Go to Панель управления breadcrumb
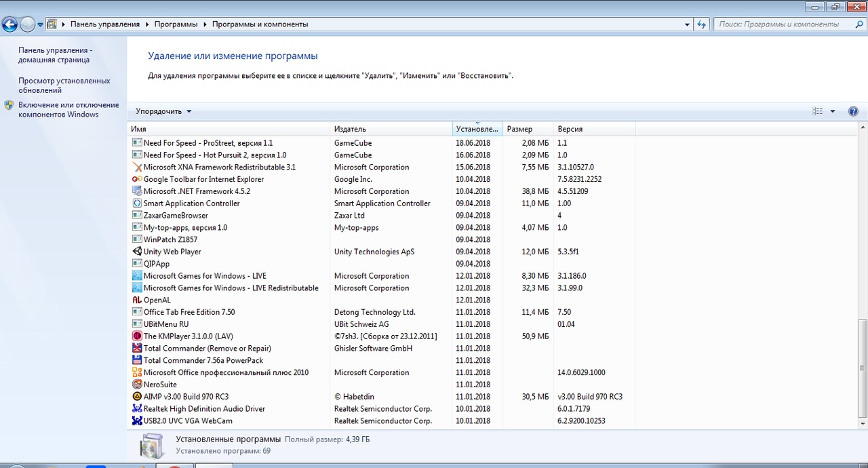This screenshot has height=468, width=868. pyautogui.click(x=105, y=24)
